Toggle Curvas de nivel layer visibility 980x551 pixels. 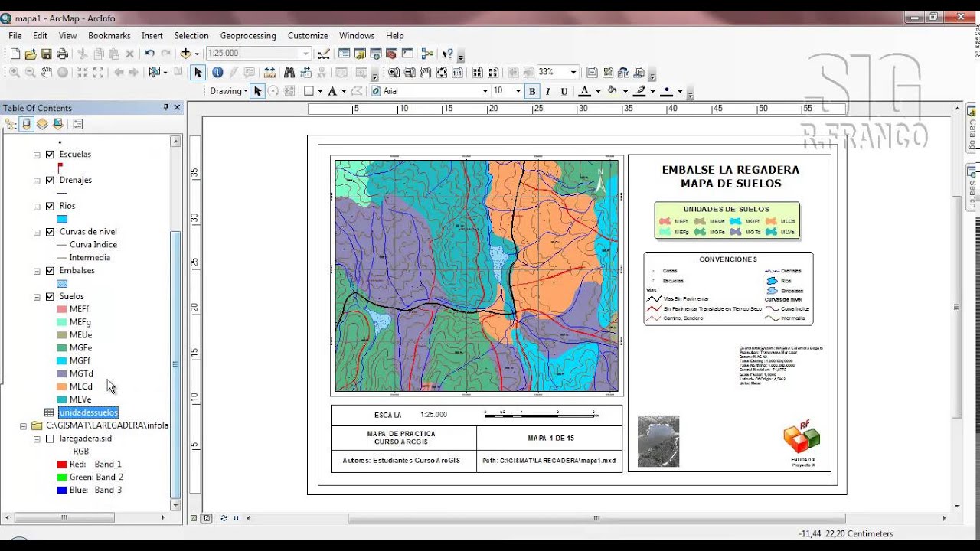pos(50,231)
